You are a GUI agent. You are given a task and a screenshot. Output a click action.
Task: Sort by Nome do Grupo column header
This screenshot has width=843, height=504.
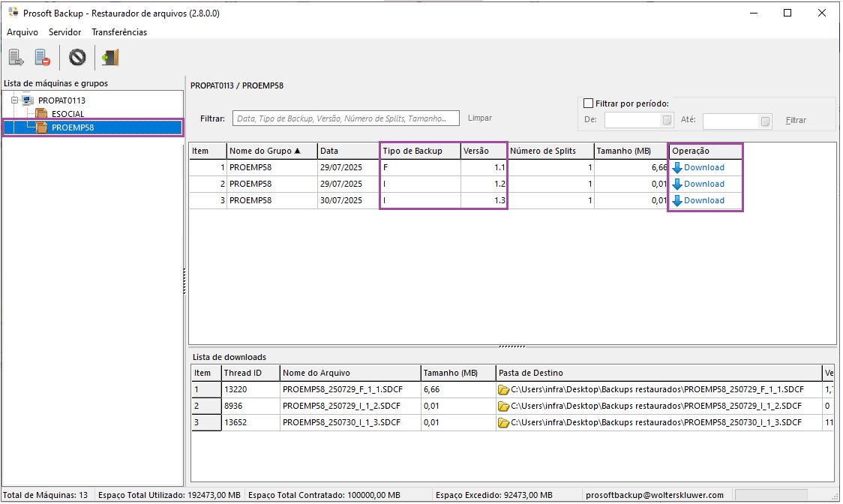[x=272, y=151]
